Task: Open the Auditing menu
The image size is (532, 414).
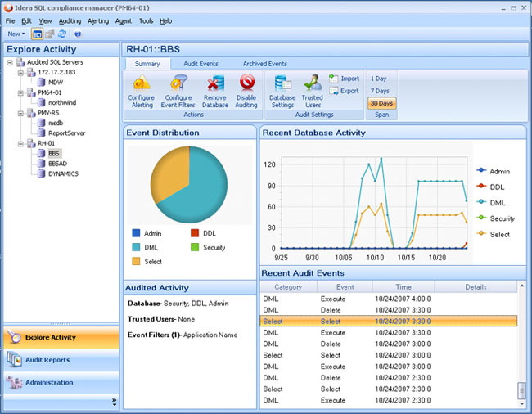Action: tap(70, 21)
